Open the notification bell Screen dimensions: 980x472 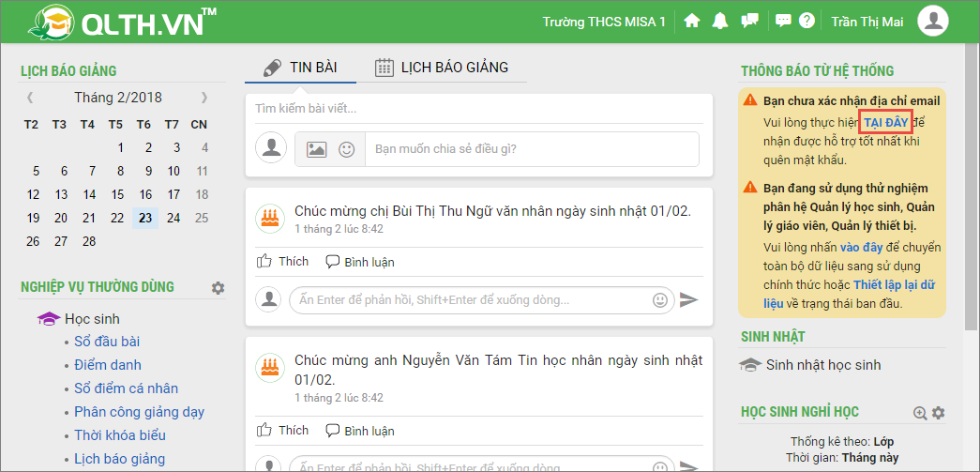pos(720,21)
